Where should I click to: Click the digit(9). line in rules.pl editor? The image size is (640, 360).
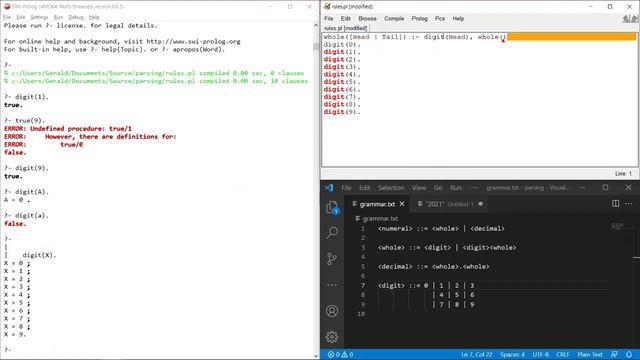pos(342,112)
